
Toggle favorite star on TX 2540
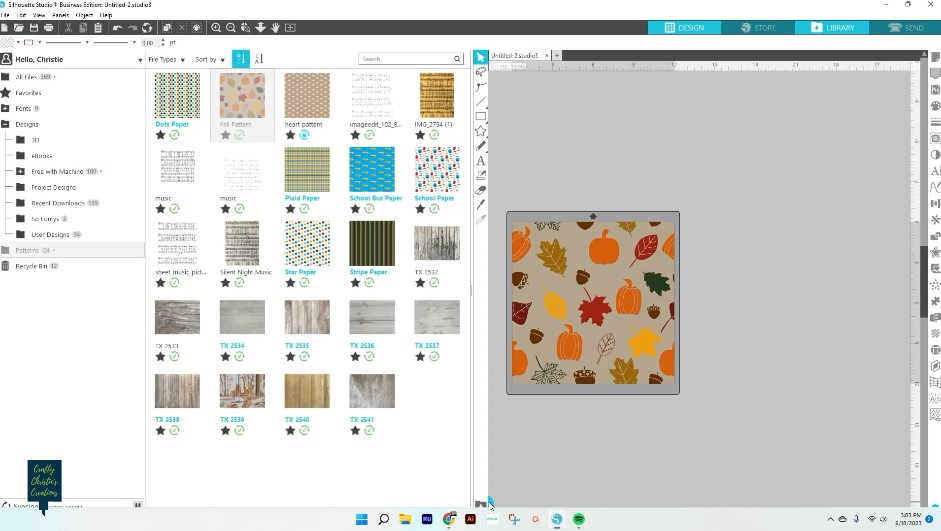click(x=290, y=430)
